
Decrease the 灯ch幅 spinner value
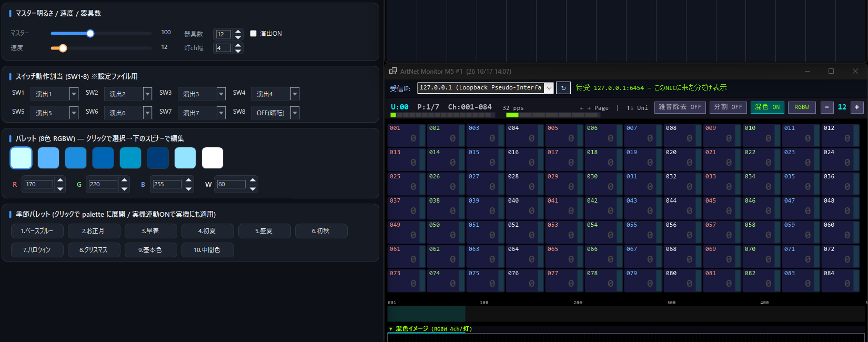click(238, 51)
